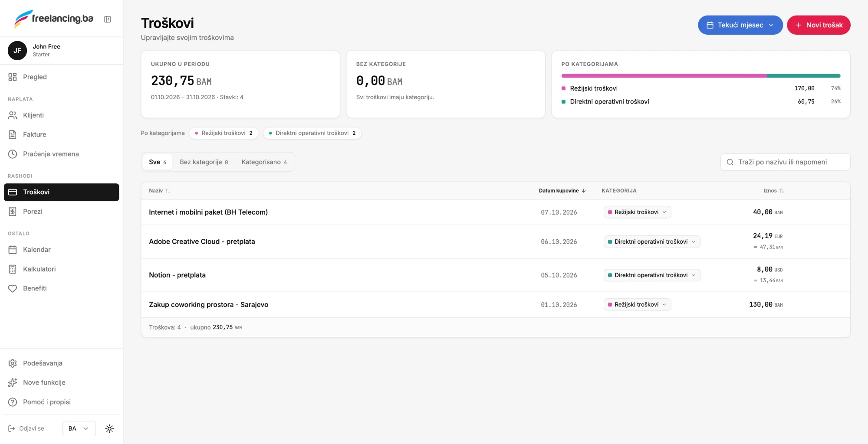Open the Kalendar calendar icon

click(13, 250)
